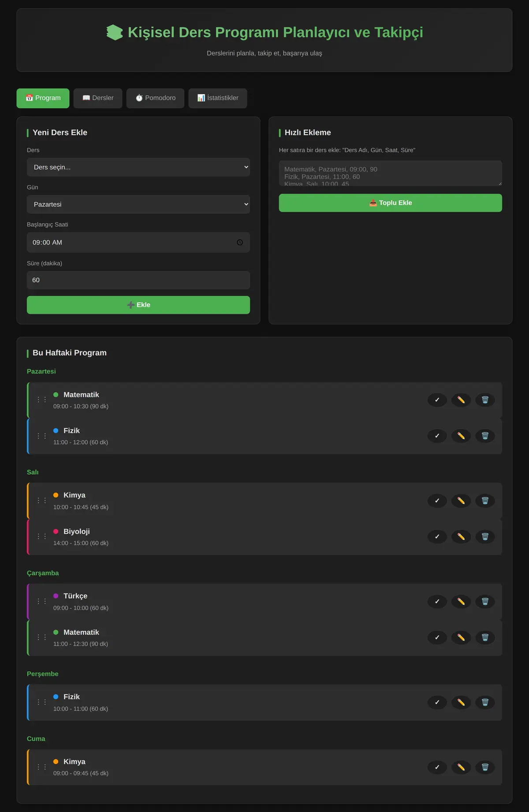Go to the Pomodoro tab

point(155,98)
